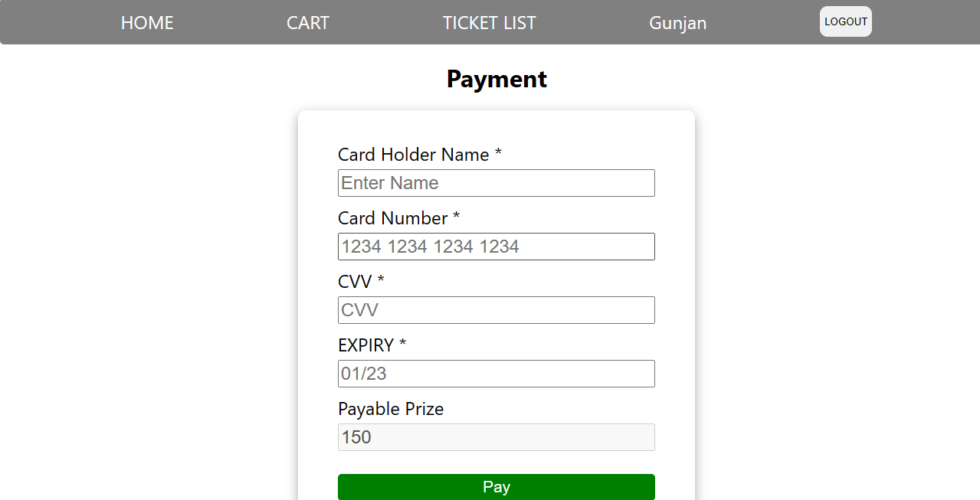Image resolution: width=980 pixels, height=500 pixels.
Task: Click the gray navigation bar
Action: [490, 22]
